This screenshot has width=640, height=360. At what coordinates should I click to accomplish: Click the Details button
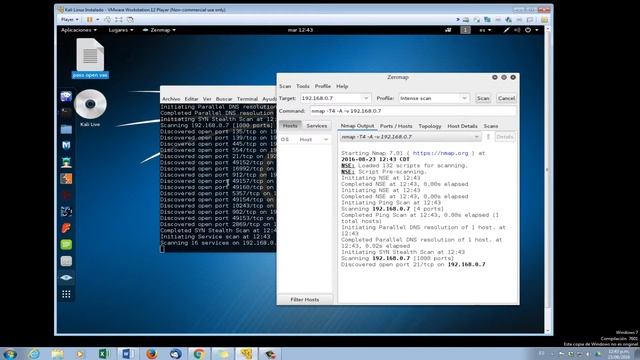pos(504,137)
